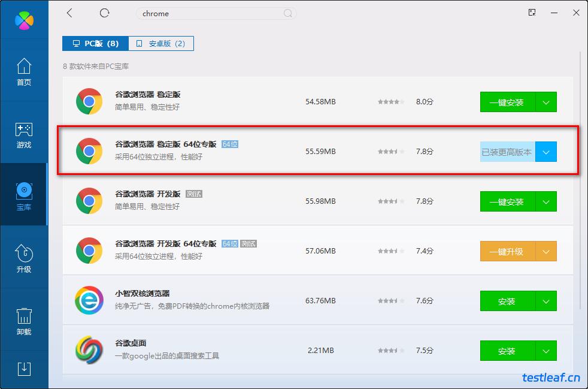
Task: Open 升级 upgrade section in sidebar
Action: 24,259
